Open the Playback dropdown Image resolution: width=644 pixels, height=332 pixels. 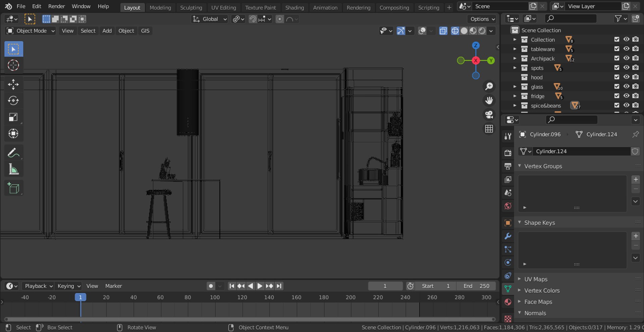pyautogui.click(x=38, y=286)
